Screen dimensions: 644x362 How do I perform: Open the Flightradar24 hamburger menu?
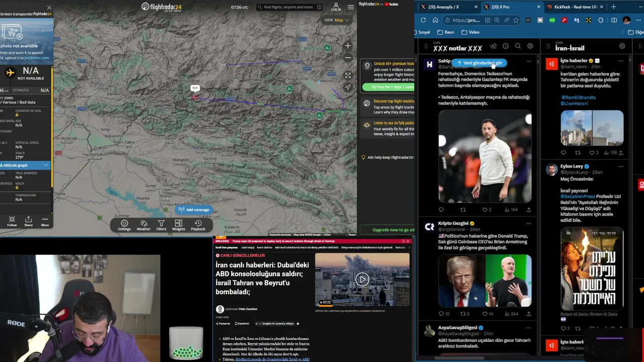pyautogui.click(x=351, y=7)
